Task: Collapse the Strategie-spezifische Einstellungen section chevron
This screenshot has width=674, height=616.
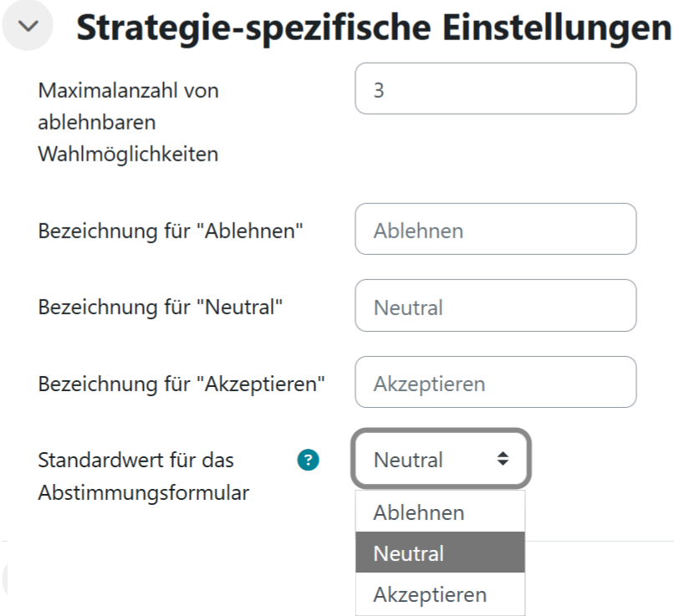Action: (28, 27)
